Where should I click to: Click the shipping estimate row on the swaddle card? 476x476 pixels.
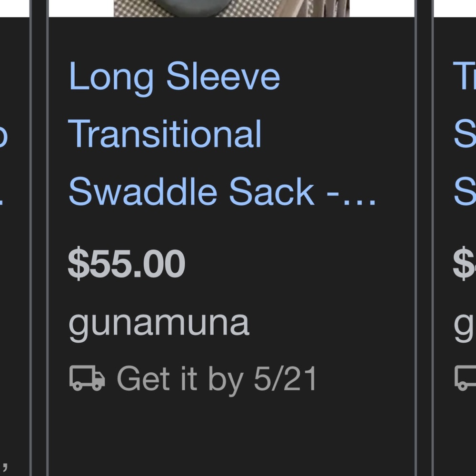pos(195,378)
